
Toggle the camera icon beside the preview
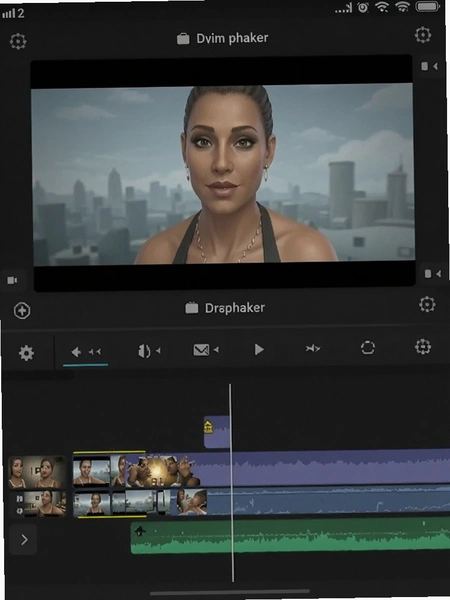point(12,280)
